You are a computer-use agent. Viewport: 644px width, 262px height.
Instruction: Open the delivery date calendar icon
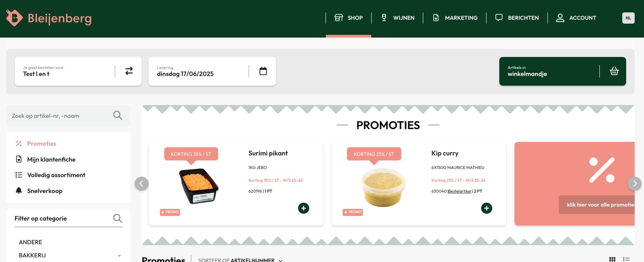(263, 71)
